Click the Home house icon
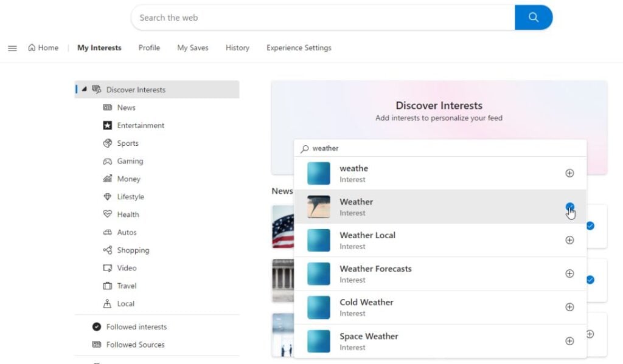The height and width of the screenshot is (364, 623). click(32, 47)
